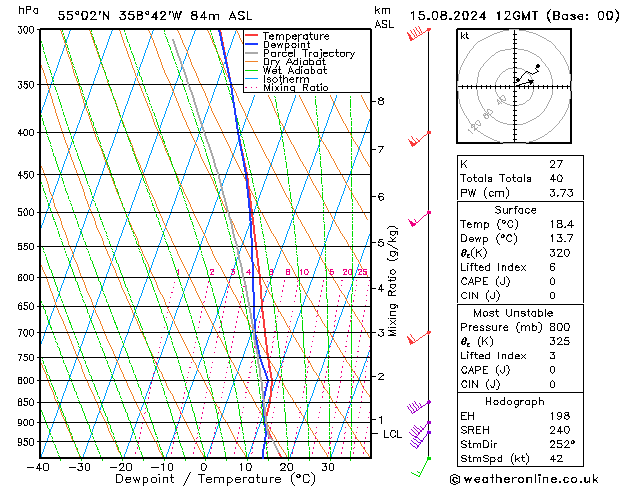629x486 pixels.
Task: Click the red Temperature legend line
Action: (x=252, y=36)
